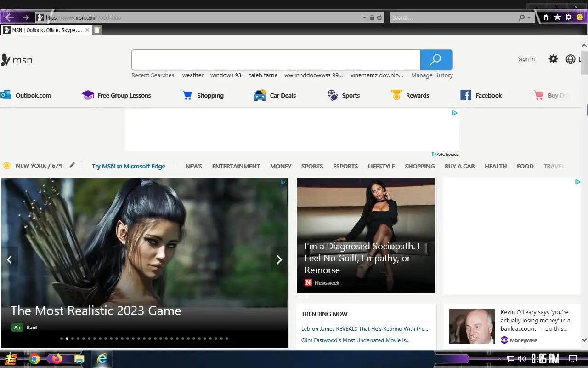Open the Start button on taskbar
The width and height of the screenshot is (588, 368).
tap(11, 359)
